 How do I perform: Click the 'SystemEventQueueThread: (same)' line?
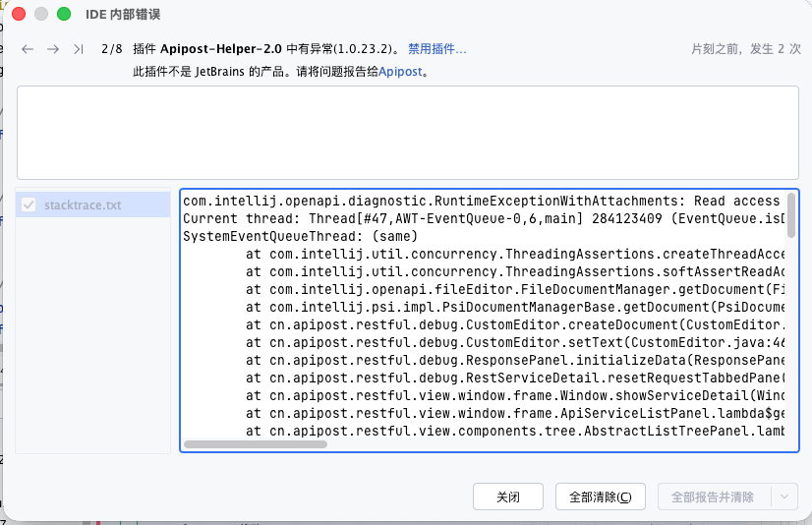pos(301,236)
